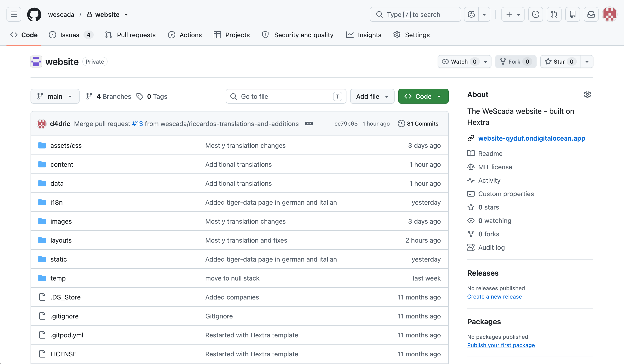
Task: Star the website repository
Action: coord(560,62)
